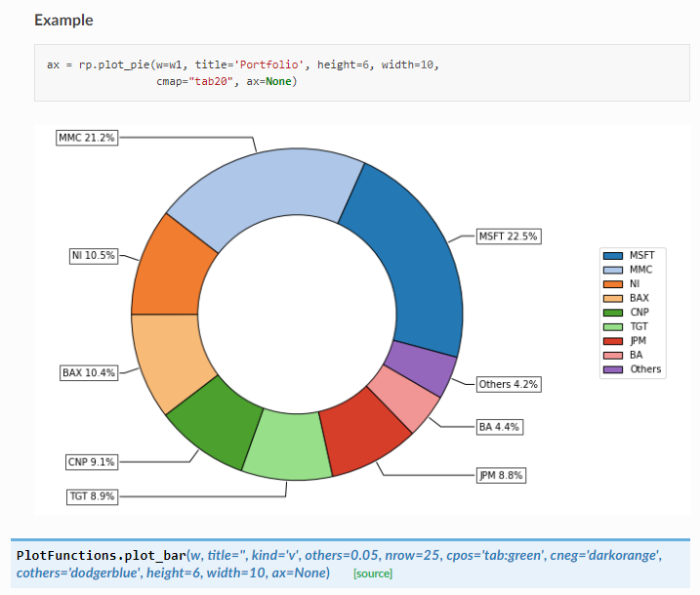This screenshot has height=595, width=700.
Task: Click the rp.plot_pie code line
Action: pos(243,64)
